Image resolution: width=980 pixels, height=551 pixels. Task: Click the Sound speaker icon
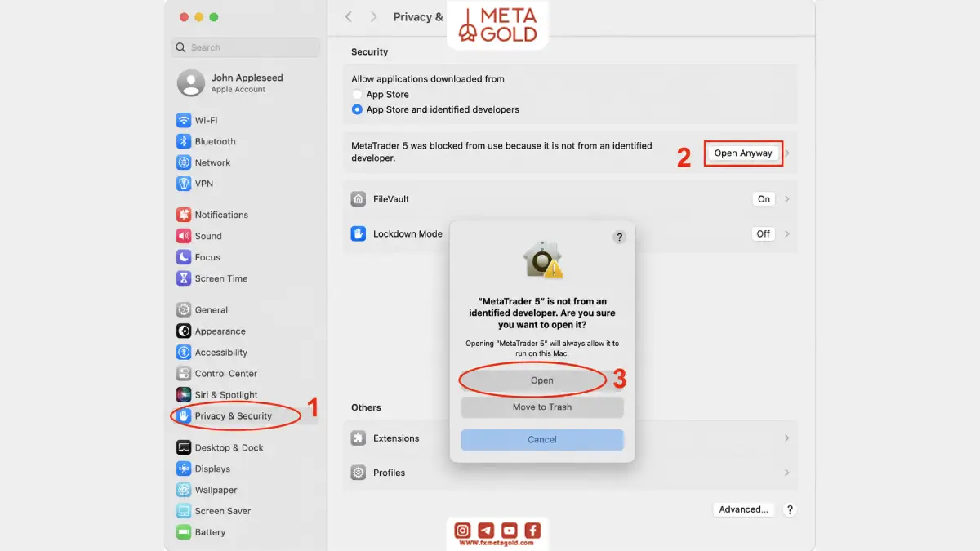click(184, 236)
